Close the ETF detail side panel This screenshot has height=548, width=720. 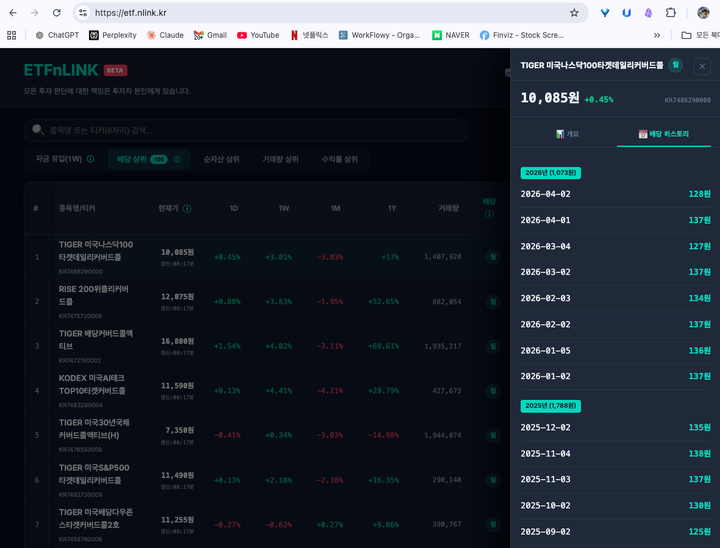(x=702, y=66)
